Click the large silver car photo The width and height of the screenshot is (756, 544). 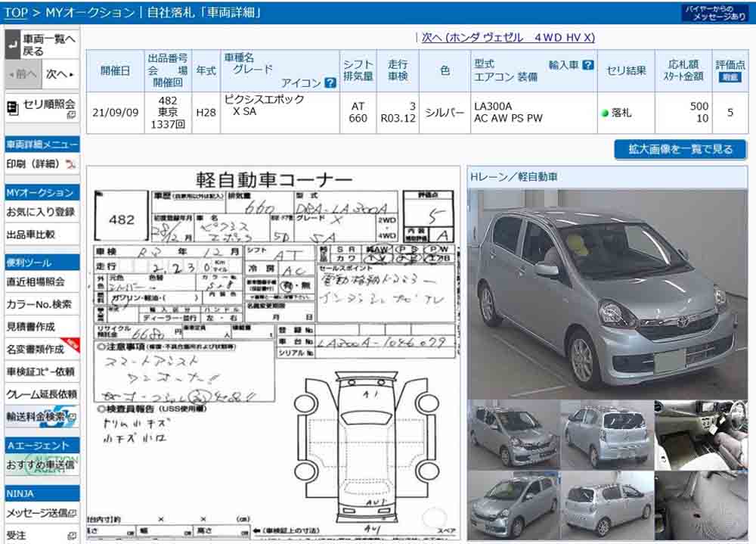[x=607, y=294]
